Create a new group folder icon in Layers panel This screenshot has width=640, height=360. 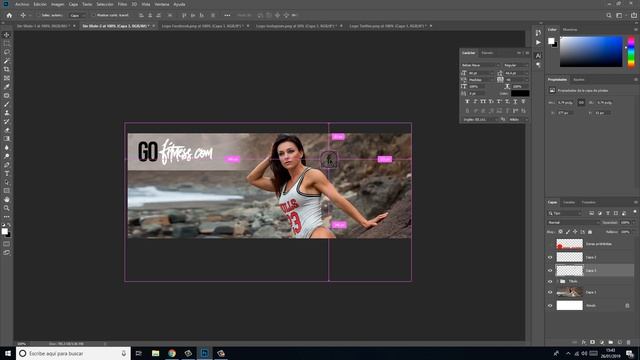(x=611, y=342)
